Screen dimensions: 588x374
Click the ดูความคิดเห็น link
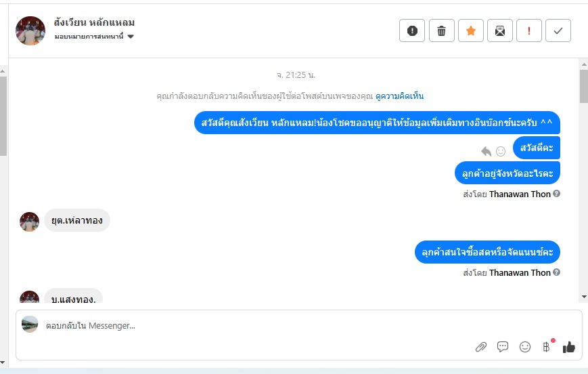[399, 96]
